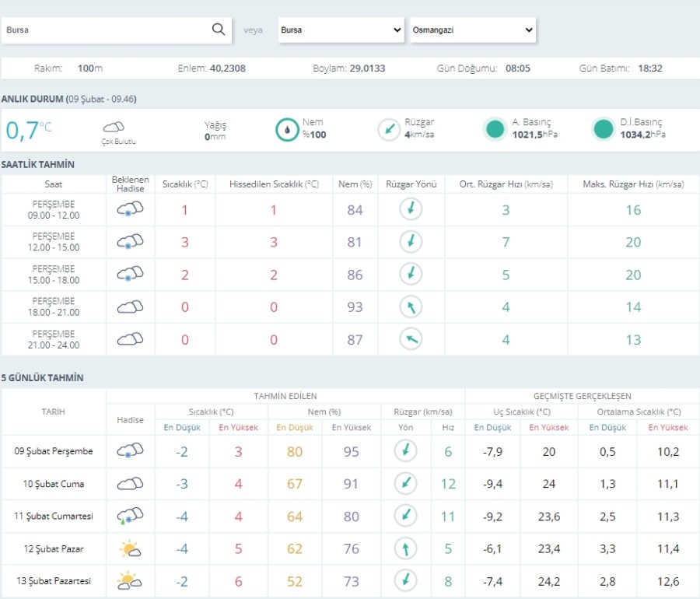Click the Maks. Rüzgar Hızı column header
The height and width of the screenshot is (599, 700).
tap(633, 184)
